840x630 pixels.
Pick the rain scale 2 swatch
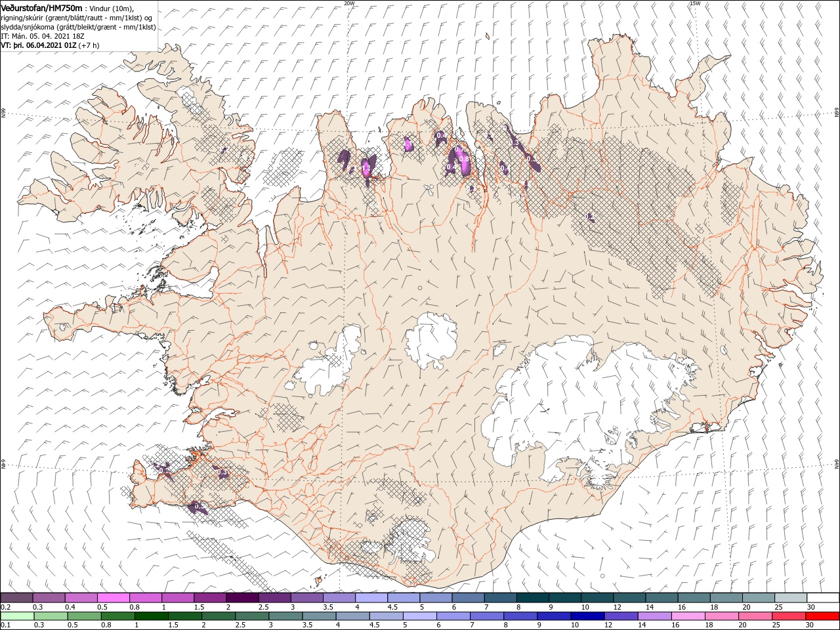(218, 616)
